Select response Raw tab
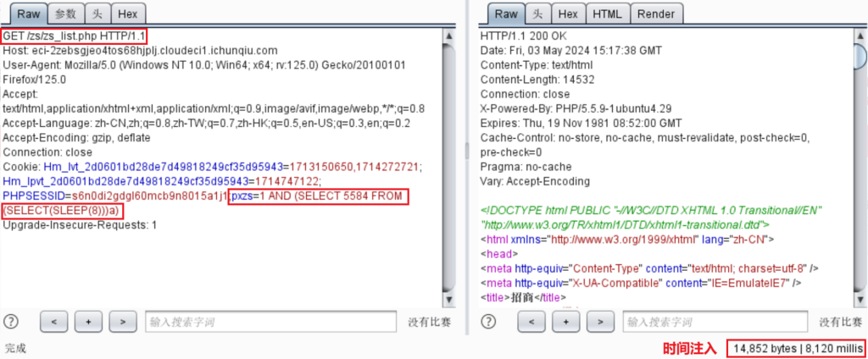 pyautogui.click(x=505, y=13)
